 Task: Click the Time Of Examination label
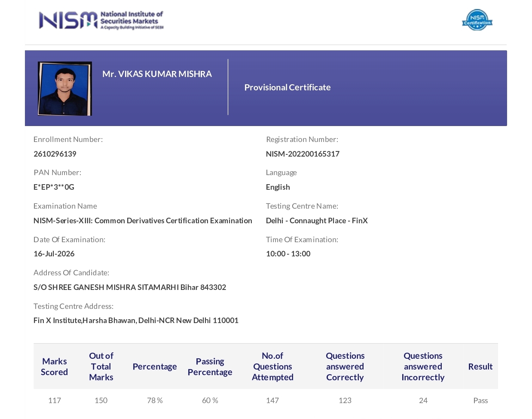click(302, 240)
